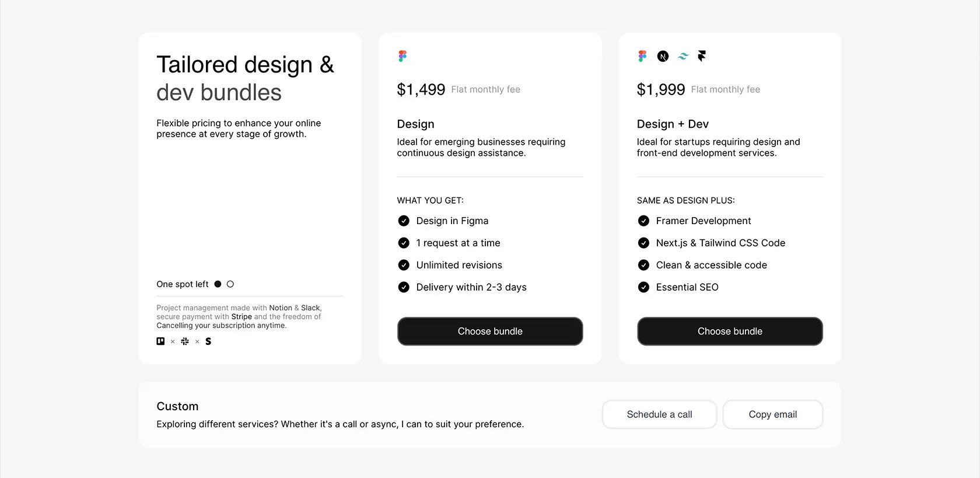Click the Framer logo icon
980x478 pixels.
coord(702,56)
